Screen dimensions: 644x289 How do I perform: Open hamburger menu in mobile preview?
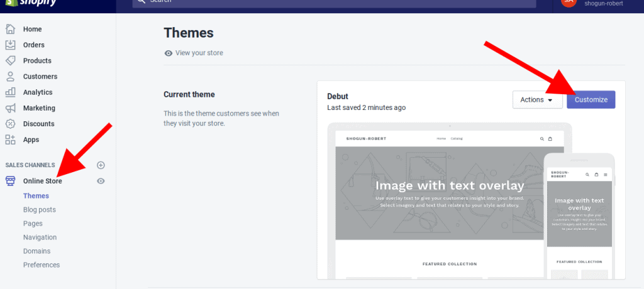[606, 175]
